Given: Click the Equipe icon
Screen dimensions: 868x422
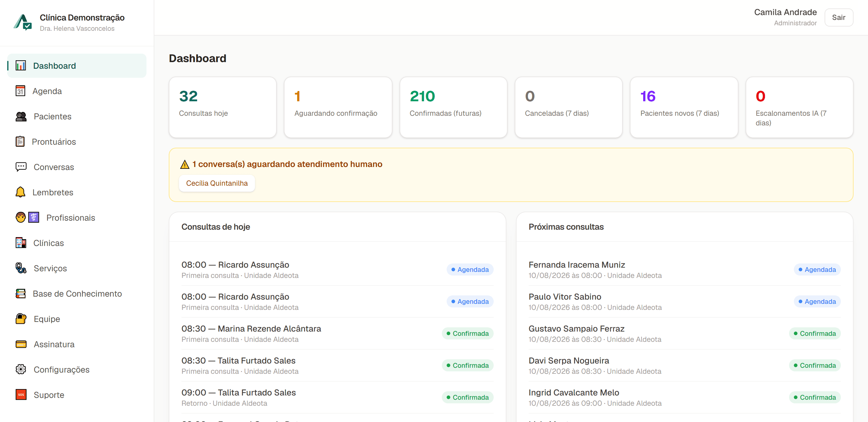Looking at the screenshot, I should click(21, 319).
